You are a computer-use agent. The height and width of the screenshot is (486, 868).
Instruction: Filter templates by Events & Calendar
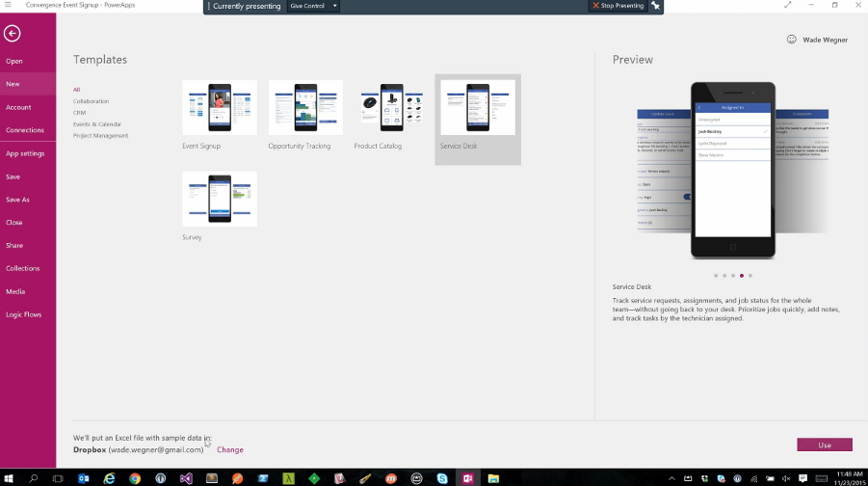tap(97, 124)
